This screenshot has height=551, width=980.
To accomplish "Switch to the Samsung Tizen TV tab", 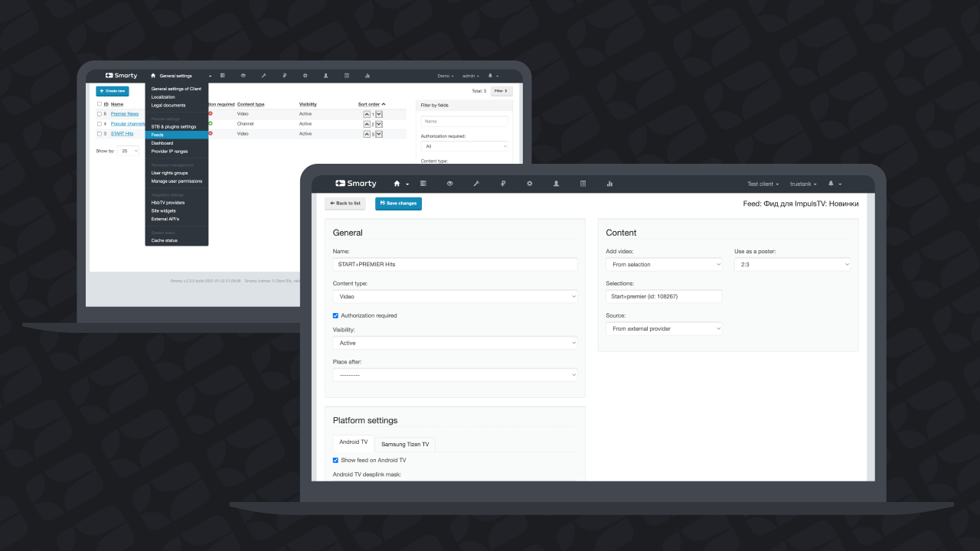I will pos(405,444).
